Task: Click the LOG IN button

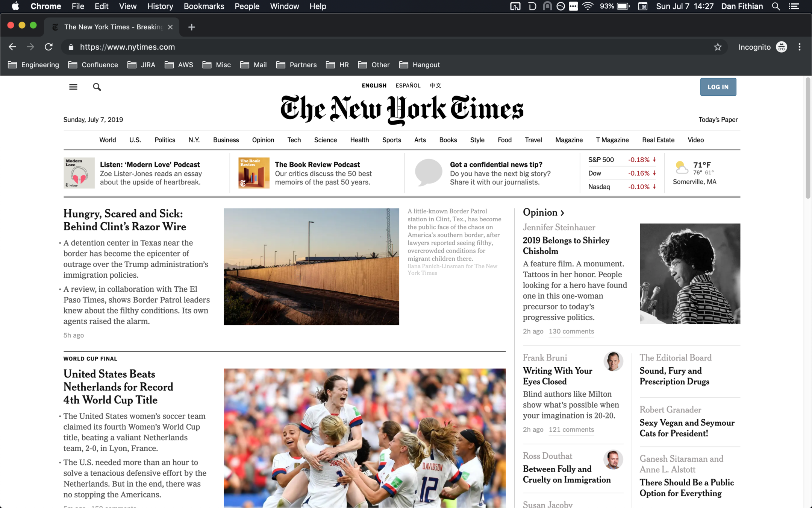Action: [x=718, y=87]
